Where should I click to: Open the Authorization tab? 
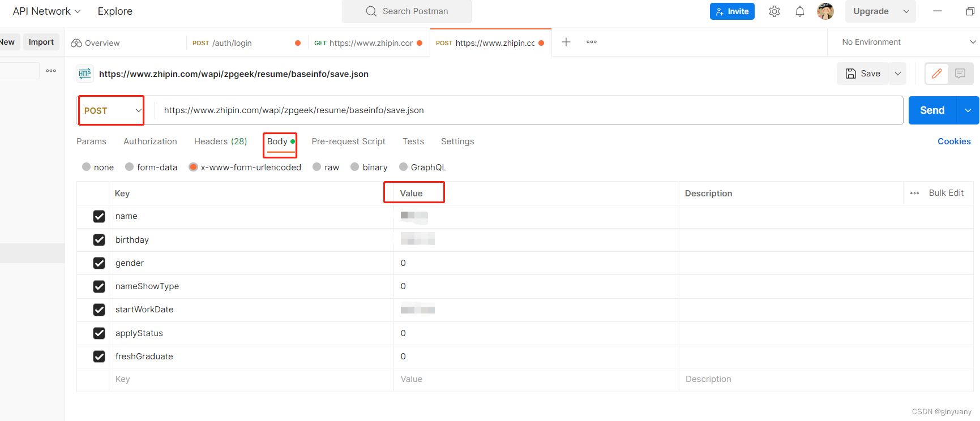click(x=150, y=141)
